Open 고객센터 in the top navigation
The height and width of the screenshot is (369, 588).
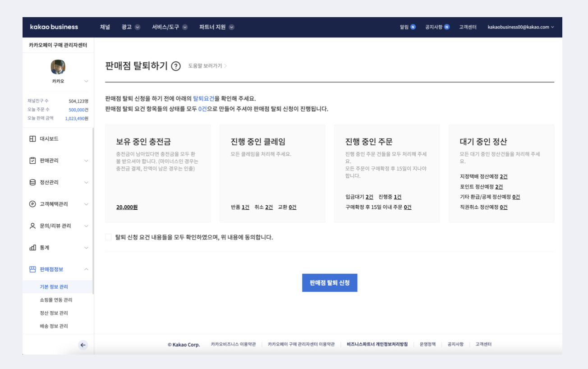pos(468,27)
